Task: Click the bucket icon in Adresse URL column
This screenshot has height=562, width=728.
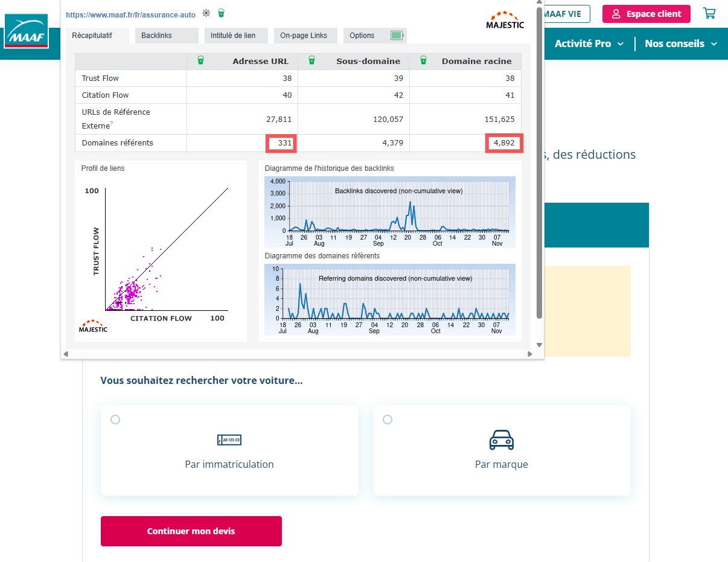Action: click(200, 60)
